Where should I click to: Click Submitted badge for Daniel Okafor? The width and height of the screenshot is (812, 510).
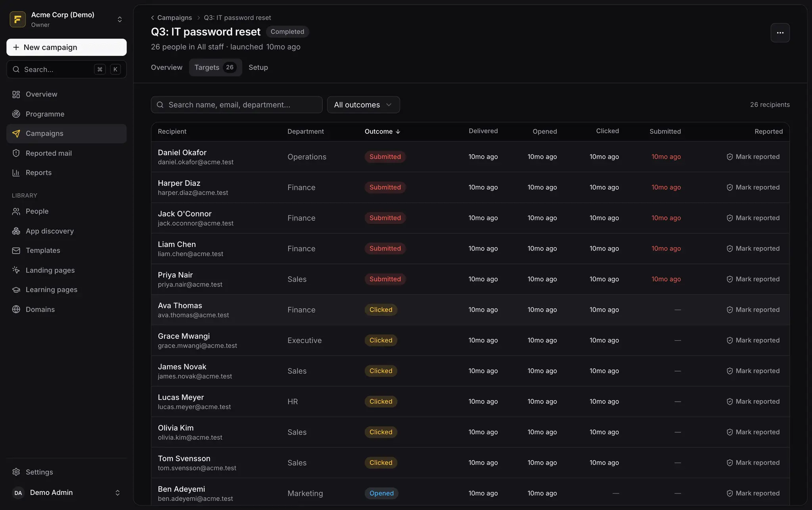click(x=385, y=157)
